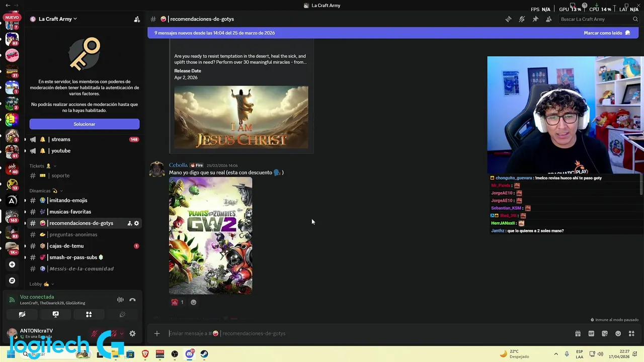The image size is (644, 362).
Task: Collapse the Lobby category
Action: (x=41, y=284)
